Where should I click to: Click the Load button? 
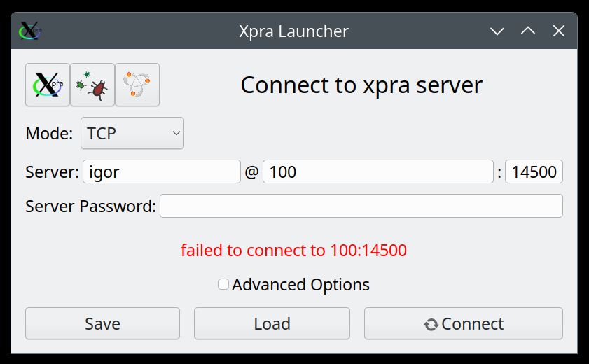[272, 323]
